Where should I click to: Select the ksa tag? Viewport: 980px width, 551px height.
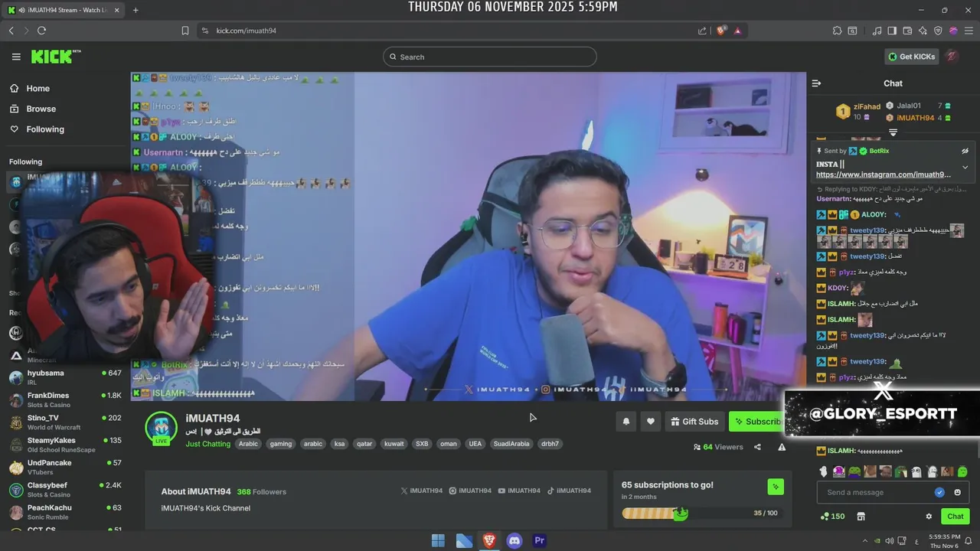point(339,444)
